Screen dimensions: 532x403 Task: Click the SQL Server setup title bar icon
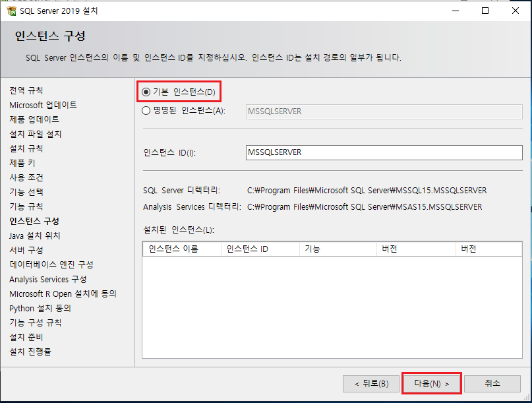point(11,11)
